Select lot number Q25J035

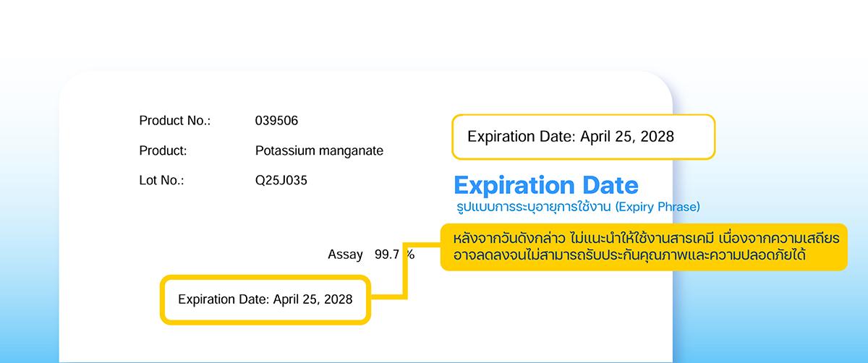281,181
